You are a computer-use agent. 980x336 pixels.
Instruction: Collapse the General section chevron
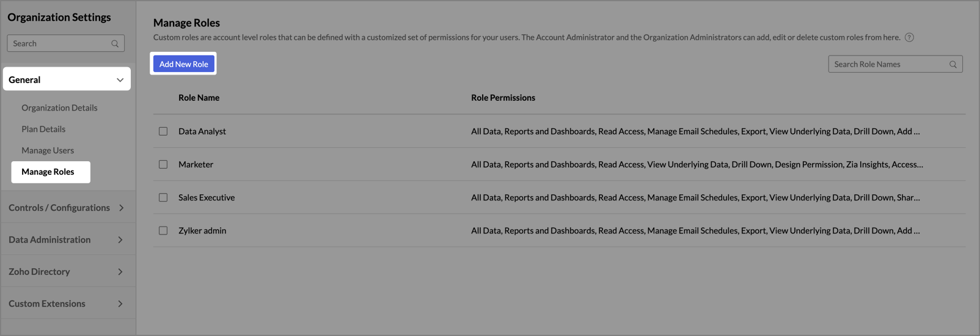click(120, 80)
